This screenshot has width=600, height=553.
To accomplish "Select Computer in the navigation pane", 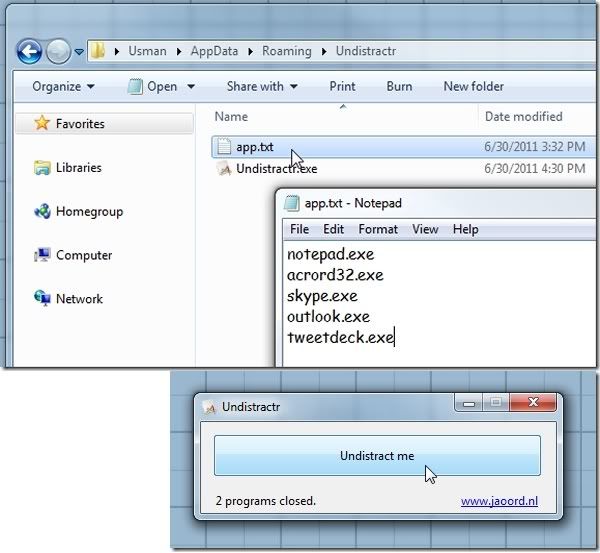I will 84,255.
